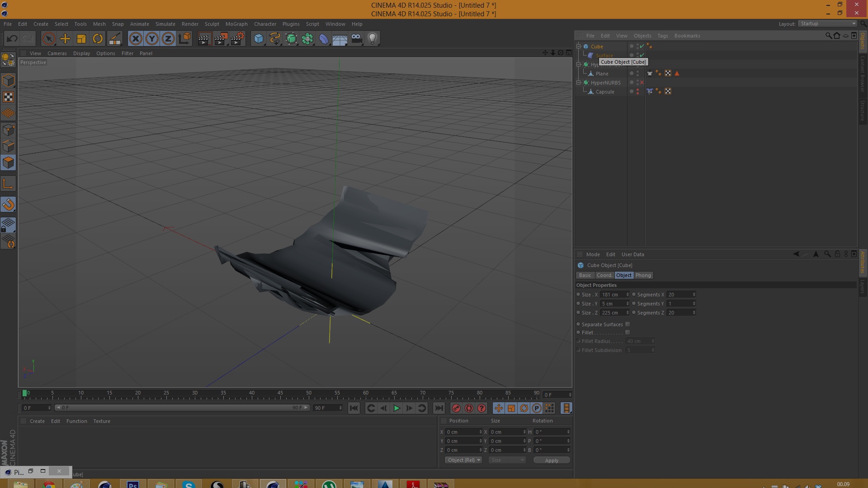Add a Cube primitive from the toolbar
Image resolution: width=868 pixels, height=488 pixels.
click(259, 39)
